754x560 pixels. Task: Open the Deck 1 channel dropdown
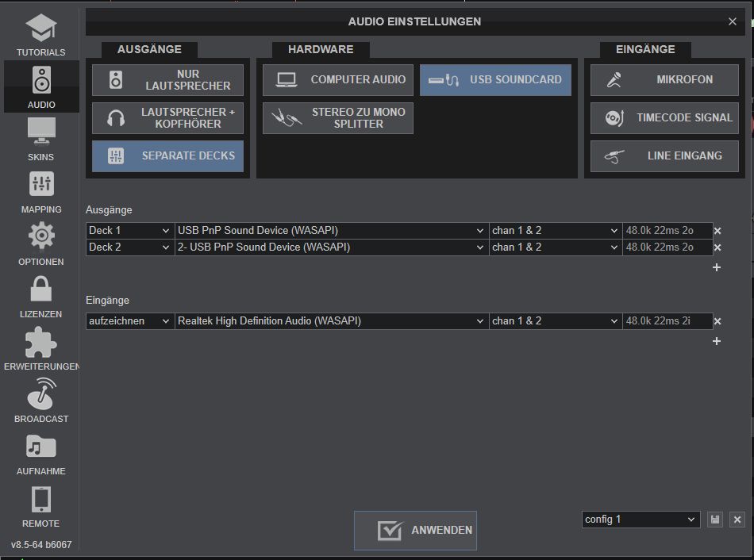[556, 231]
